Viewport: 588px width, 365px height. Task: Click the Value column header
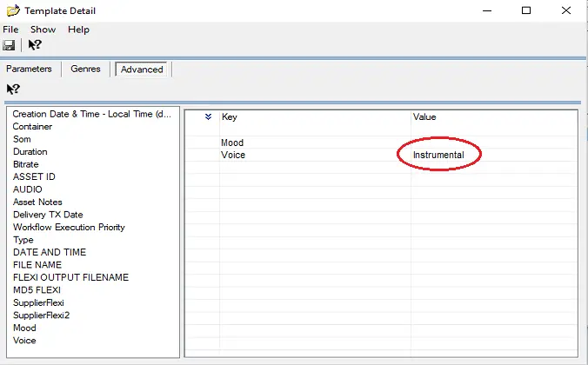tap(424, 116)
